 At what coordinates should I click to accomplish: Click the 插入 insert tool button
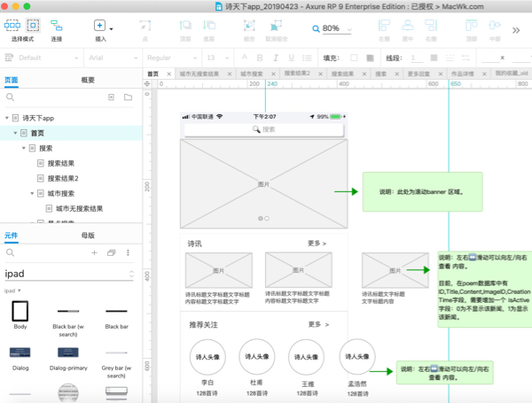tap(99, 29)
